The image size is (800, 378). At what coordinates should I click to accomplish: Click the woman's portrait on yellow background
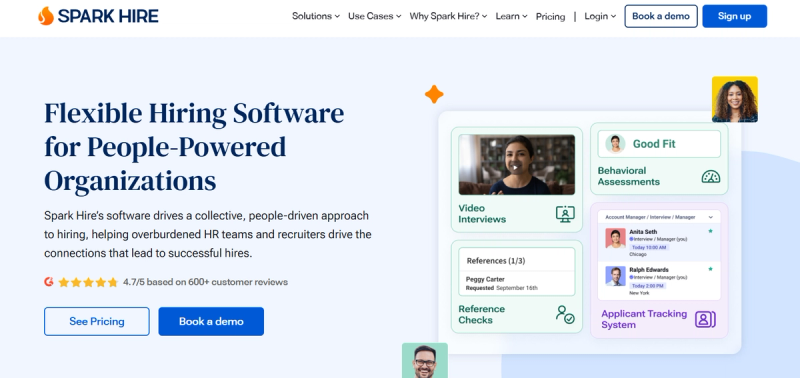click(x=735, y=99)
